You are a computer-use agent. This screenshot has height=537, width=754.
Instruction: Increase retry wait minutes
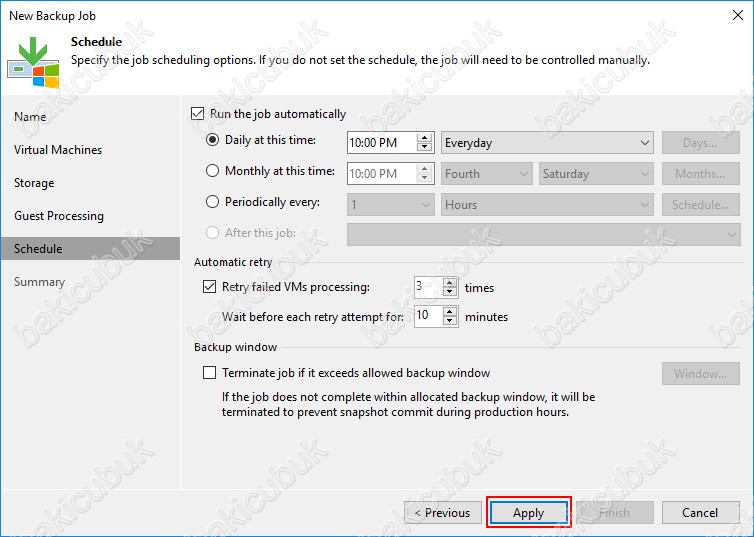tap(450, 312)
